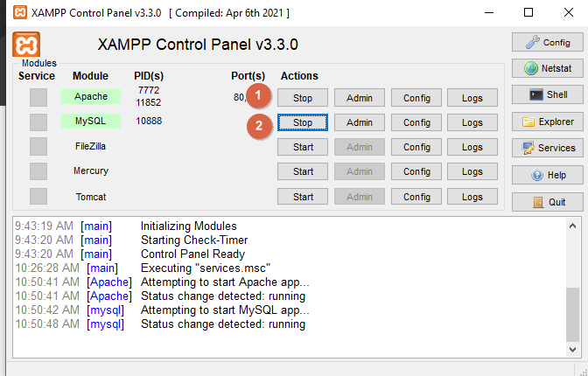The image size is (588, 376).
Task: Click the log scrollbar down arrow
Action: [x=572, y=350]
